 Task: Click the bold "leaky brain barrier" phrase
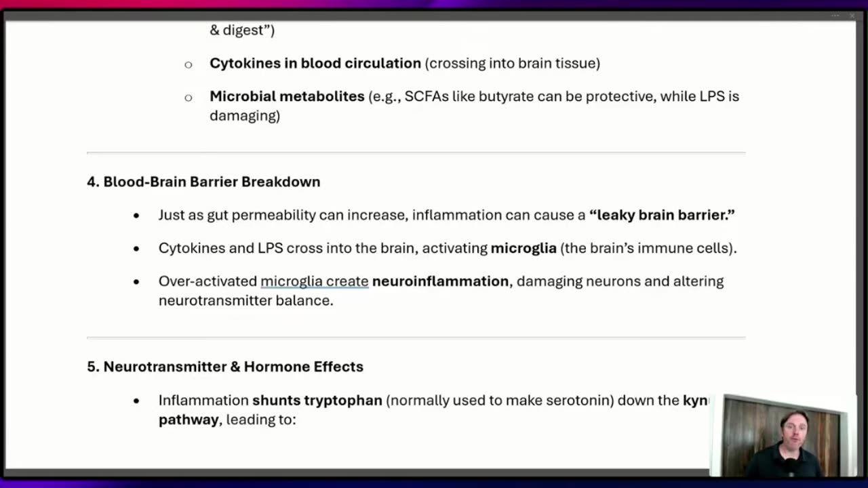point(662,215)
